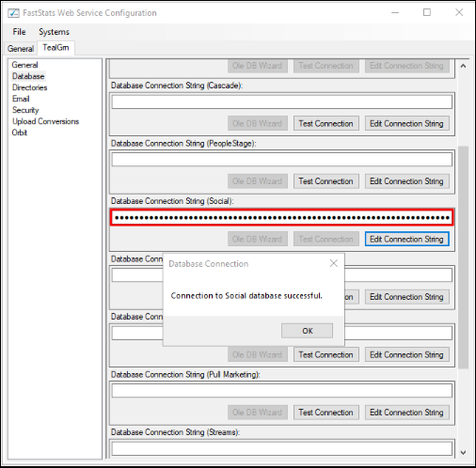Click the FastStats application icon in title bar
The height and width of the screenshot is (468, 476).
point(13,13)
